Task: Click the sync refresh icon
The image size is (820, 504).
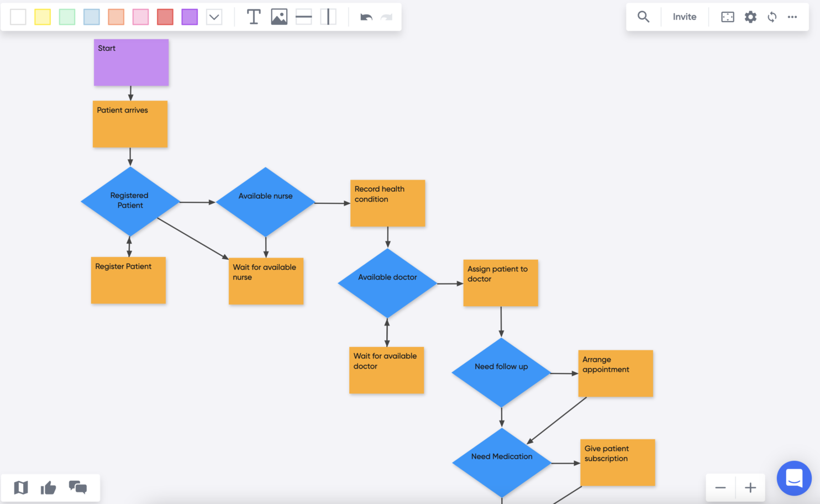Action: (x=771, y=17)
